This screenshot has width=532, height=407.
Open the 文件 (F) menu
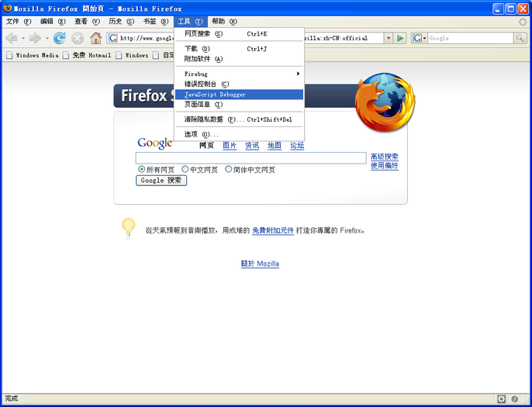tap(19, 22)
